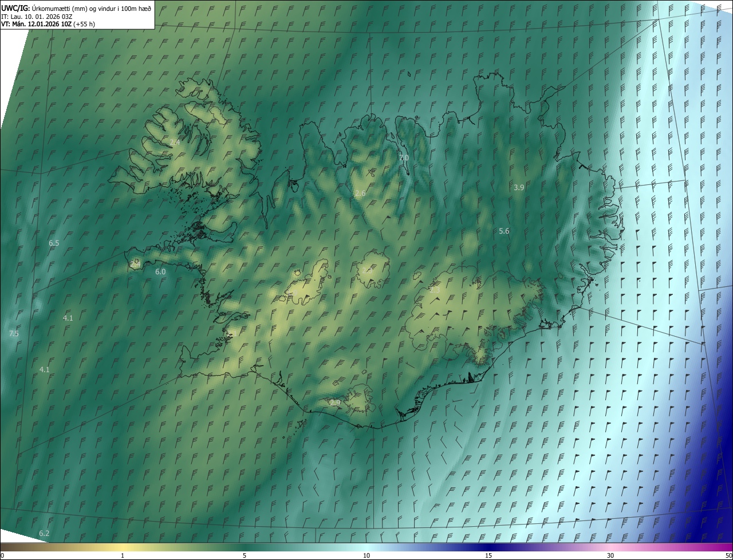
Task: Click the 2.6 value on the map
Action: point(360,194)
